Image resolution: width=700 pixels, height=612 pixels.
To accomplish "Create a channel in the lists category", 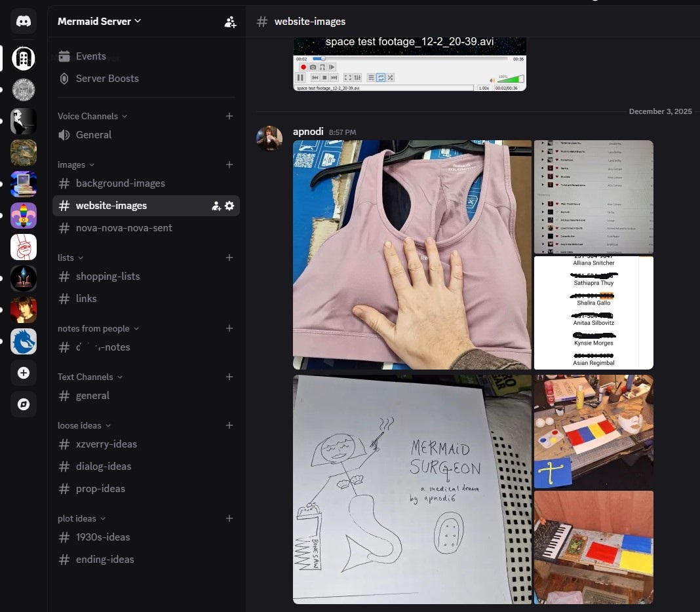I will point(229,258).
